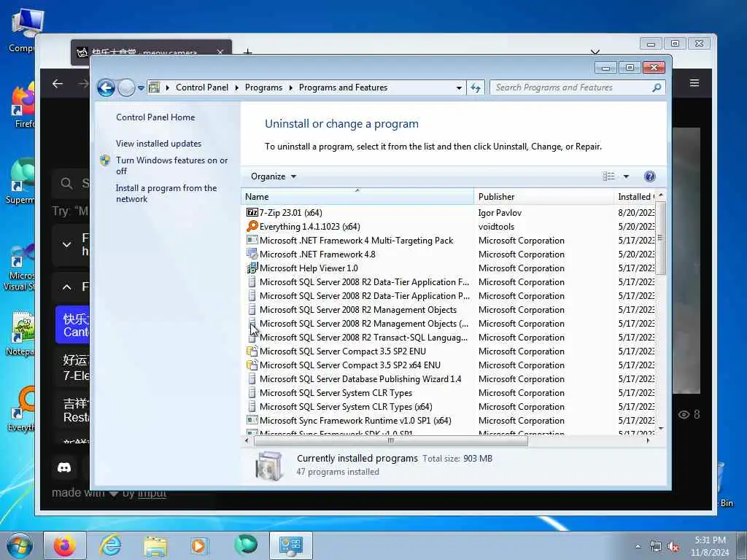The image size is (747, 560).
Task: Open the view options dropdown arrow
Action: [626, 176]
